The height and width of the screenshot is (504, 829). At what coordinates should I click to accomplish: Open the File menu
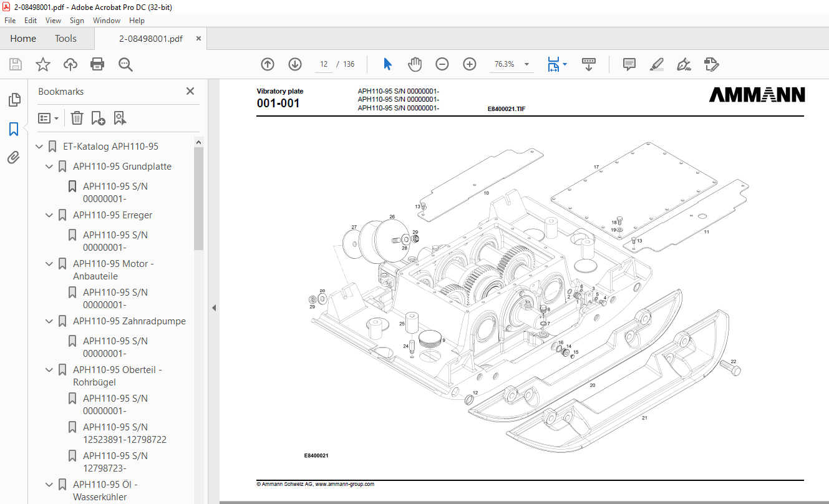pyautogui.click(x=10, y=21)
